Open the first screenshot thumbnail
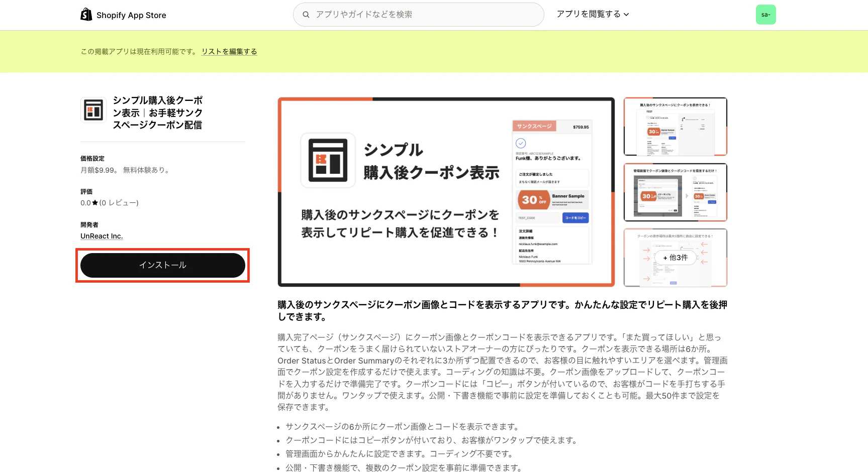The height and width of the screenshot is (472, 868). pyautogui.click(x=675, y=127)
